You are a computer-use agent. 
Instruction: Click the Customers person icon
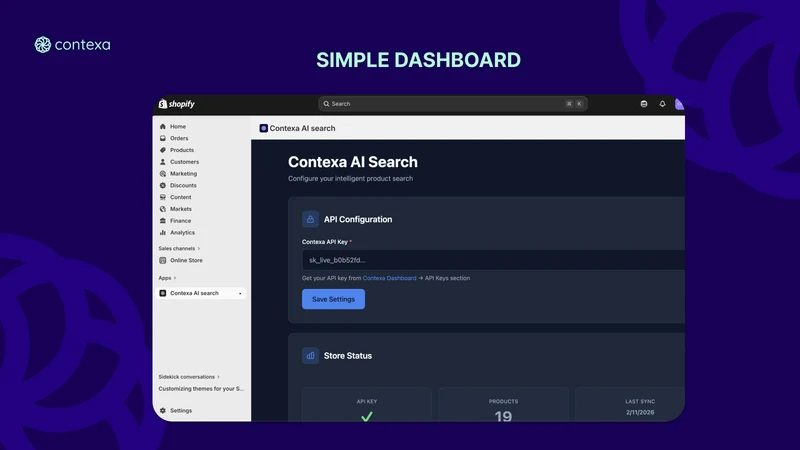click(x=163, y=162)
